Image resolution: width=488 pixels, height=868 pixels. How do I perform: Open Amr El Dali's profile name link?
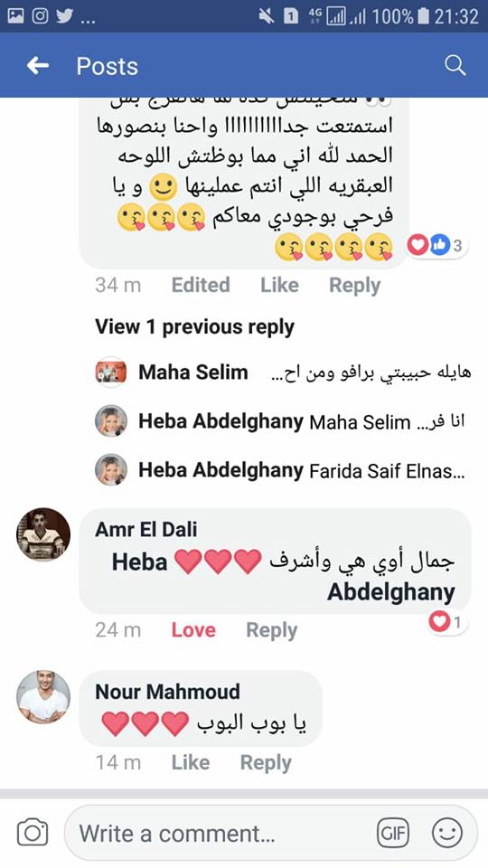[x=146, y=529]
